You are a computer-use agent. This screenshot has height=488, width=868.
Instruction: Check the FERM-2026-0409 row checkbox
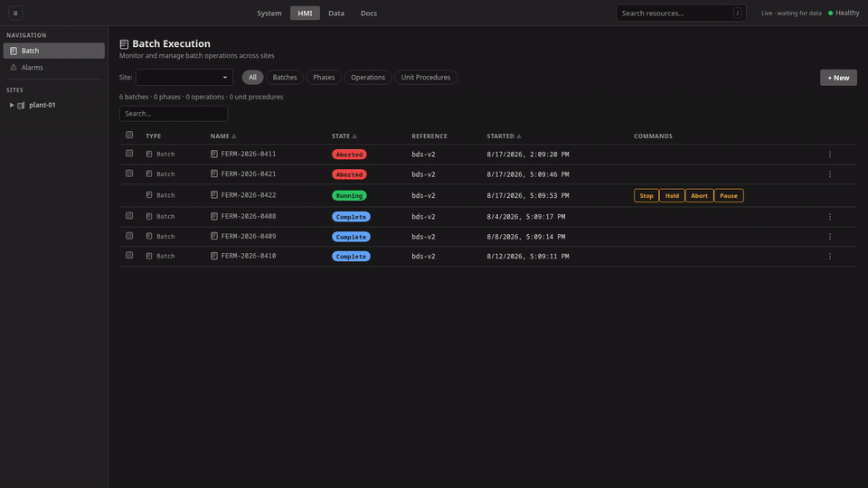(x=129, y=236)
